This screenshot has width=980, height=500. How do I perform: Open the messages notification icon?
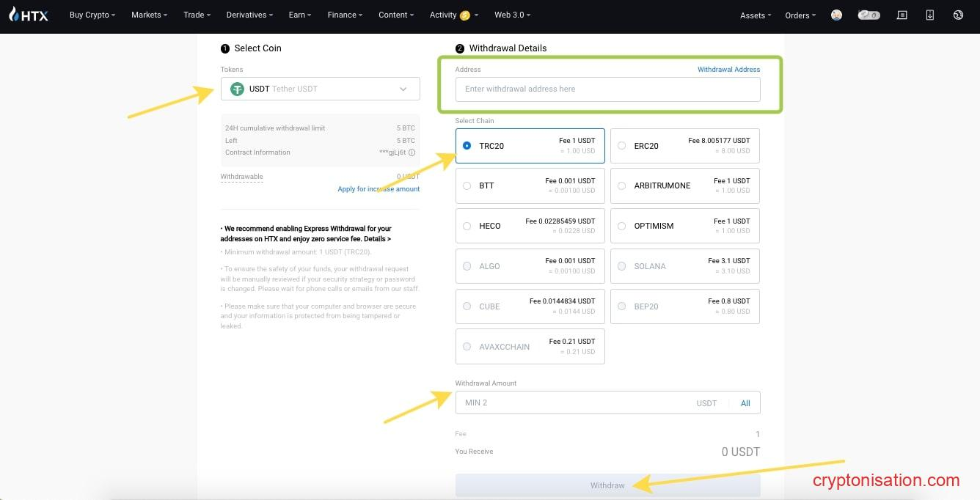(x=902, y=15)
